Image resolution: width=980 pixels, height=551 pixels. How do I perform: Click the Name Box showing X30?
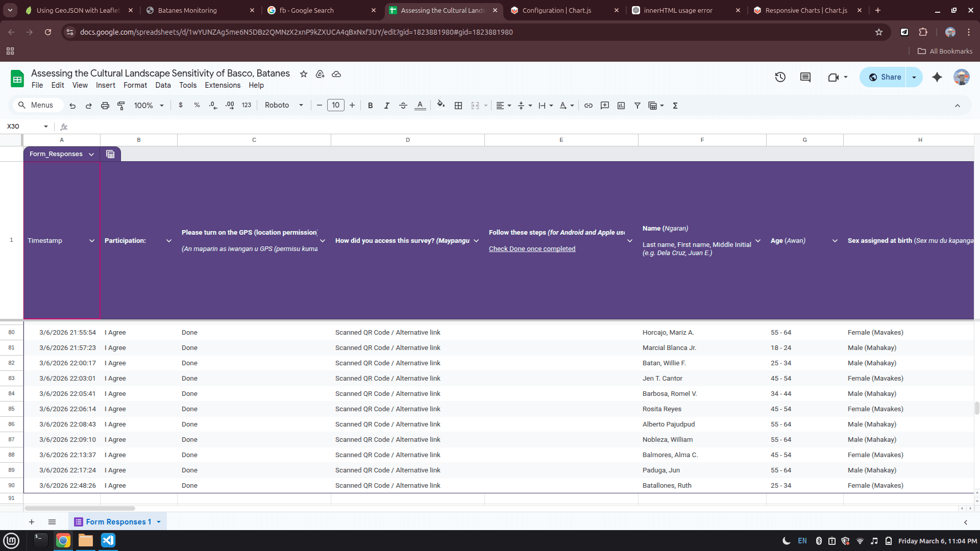click(x=27, y=127)
